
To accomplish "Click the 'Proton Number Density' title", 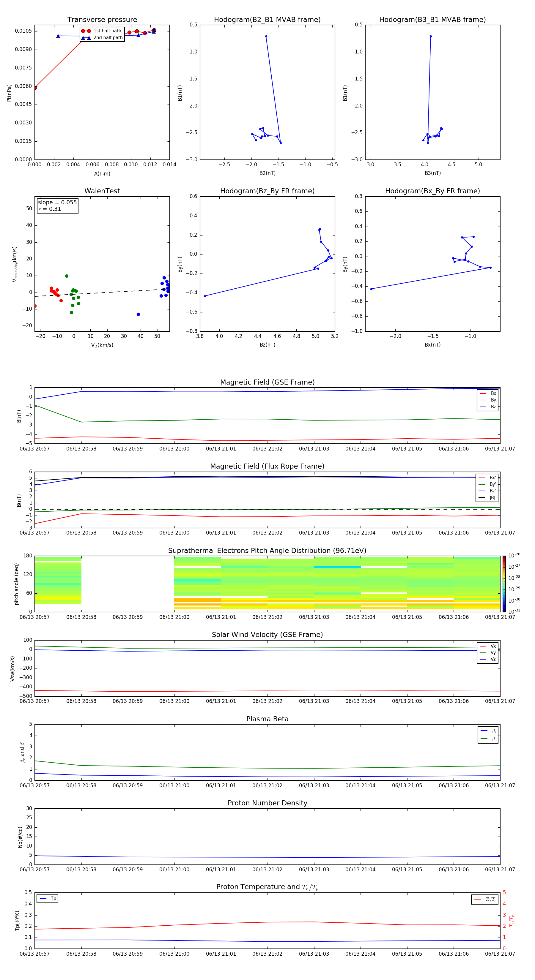I will tap(267, 803).
